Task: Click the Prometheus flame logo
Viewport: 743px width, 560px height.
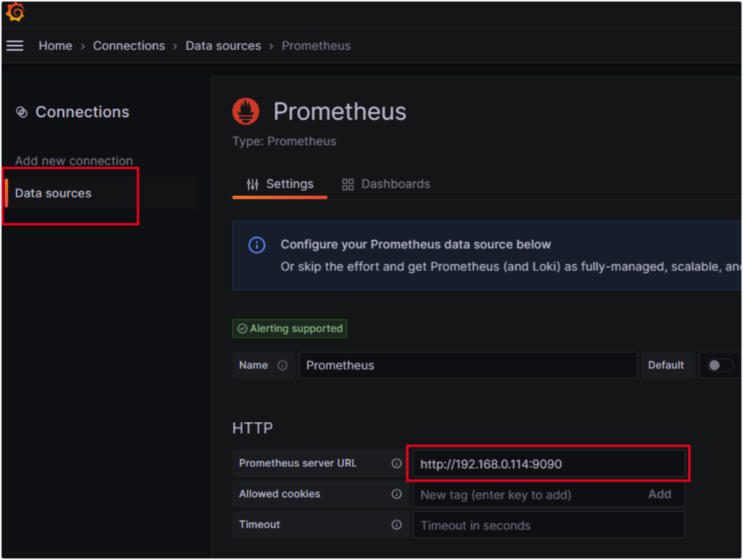Action: point(246,111)
